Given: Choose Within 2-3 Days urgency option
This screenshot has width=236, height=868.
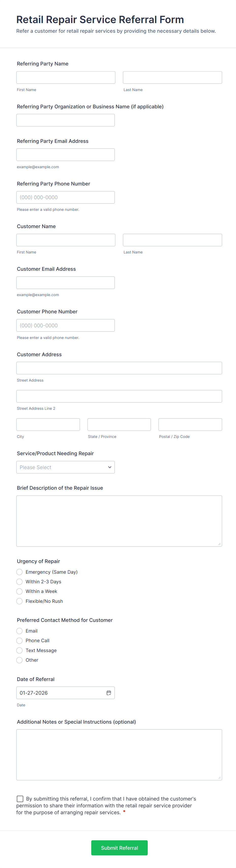Looking at the screenshot, I should (20, 582).
